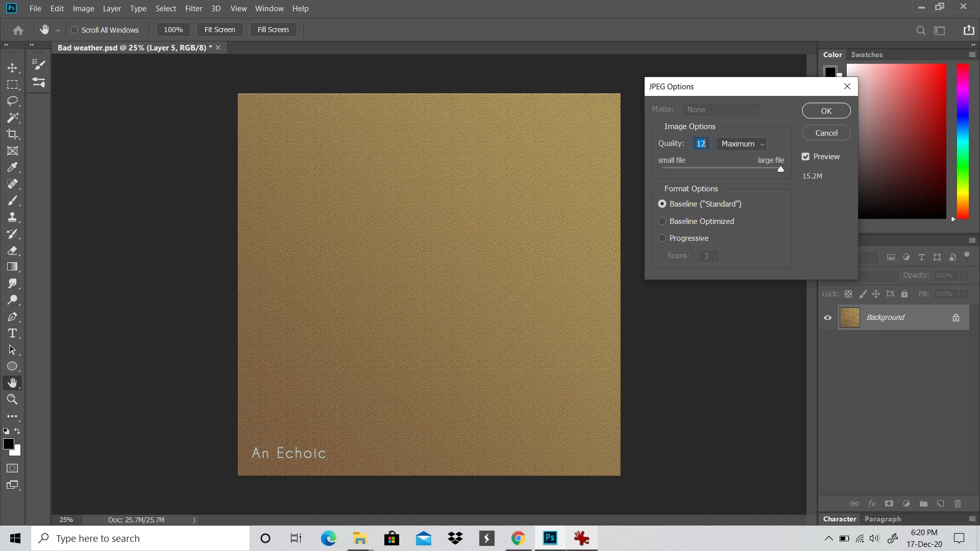Select the Zoom tool
This screenshot has width=980, height=551.
point(12,399)
